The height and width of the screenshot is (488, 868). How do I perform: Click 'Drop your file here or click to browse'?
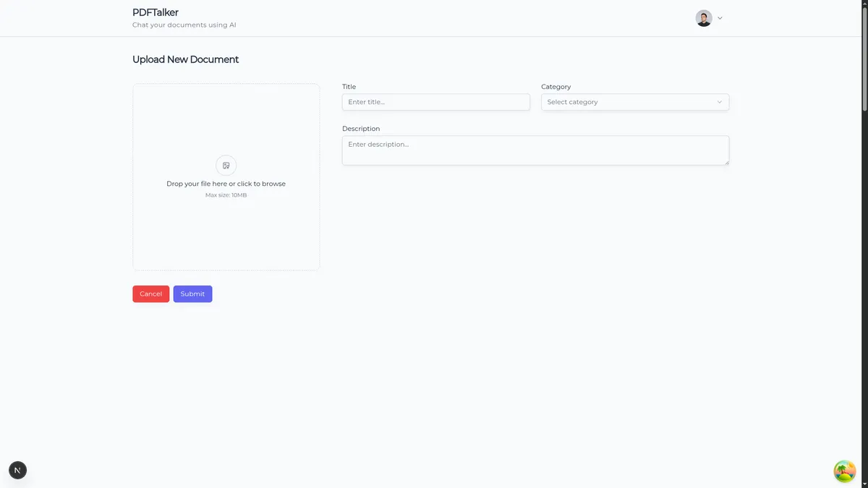coord(226,184)
